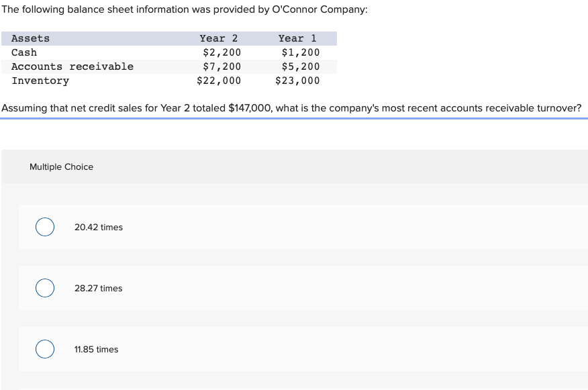Click the $2,200 cash value for Year 2
This screenshot has width=588, height=390.
pos(222,52)
